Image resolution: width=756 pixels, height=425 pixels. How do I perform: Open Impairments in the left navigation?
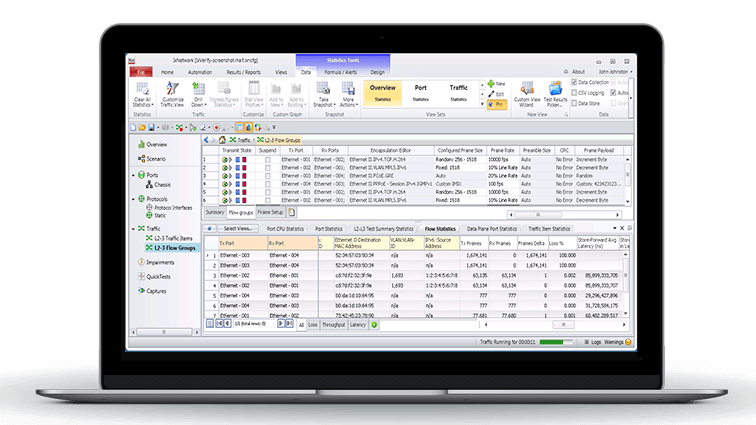pyautogui.click(x=156, y=262)
